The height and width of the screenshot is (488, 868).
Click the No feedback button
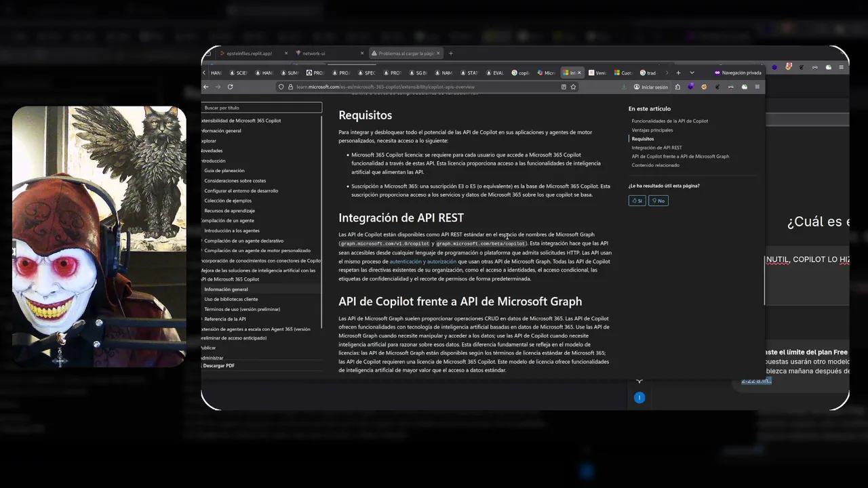tap(658, 201)
